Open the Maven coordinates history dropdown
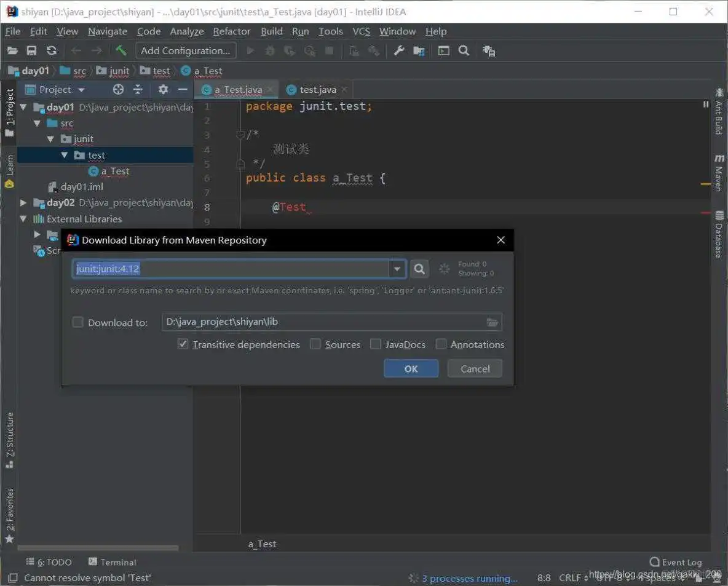The height and width of the screenshot is (586, 728). click(x=397, y=269)
